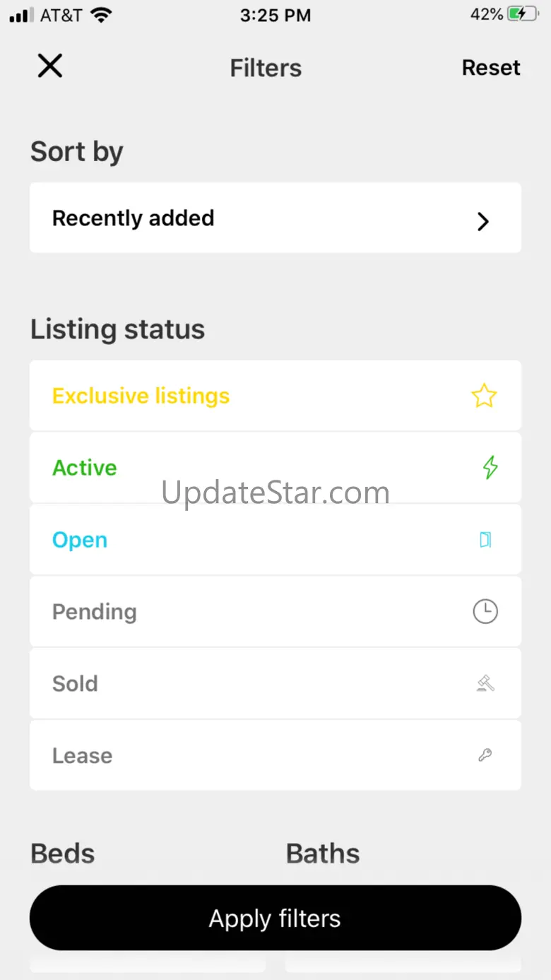The height and width of the screenshot is (980, 551).
Task: Tap the key icon for Lease
Action: [x=485, y=755]
